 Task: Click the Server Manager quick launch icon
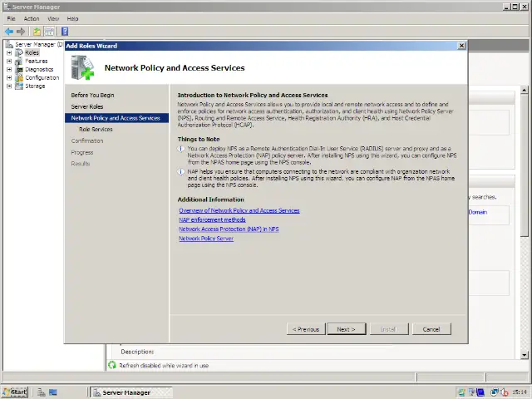pyautogui.click(x=42, y=392)
